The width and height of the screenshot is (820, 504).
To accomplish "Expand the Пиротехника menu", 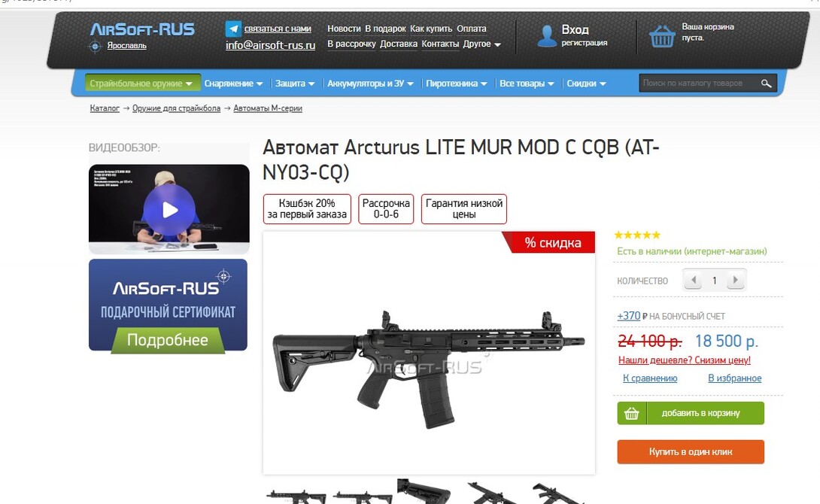I will [457, 83].
